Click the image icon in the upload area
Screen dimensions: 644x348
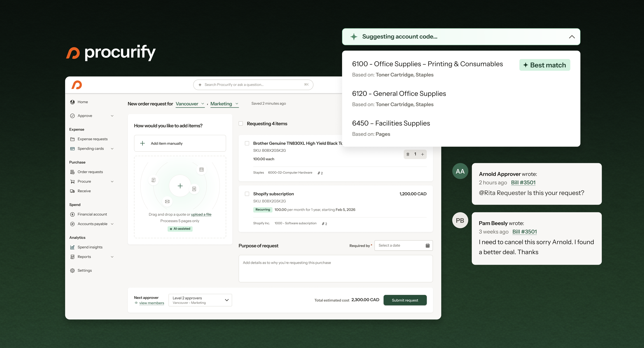[x=201, y=170]
